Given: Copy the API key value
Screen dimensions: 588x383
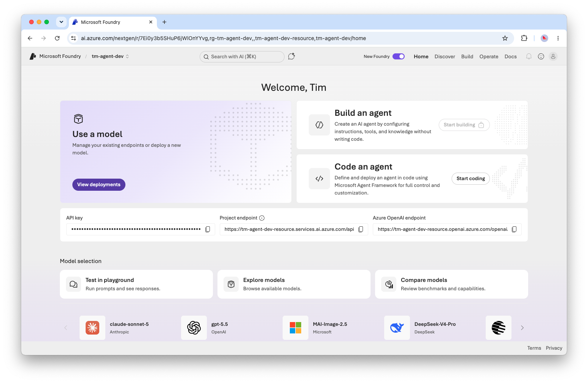Looking at the screenshot, I should pos(208,229).
